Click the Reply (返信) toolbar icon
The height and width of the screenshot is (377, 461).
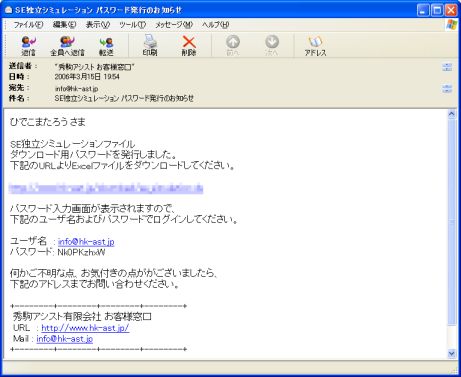point(28,46)
